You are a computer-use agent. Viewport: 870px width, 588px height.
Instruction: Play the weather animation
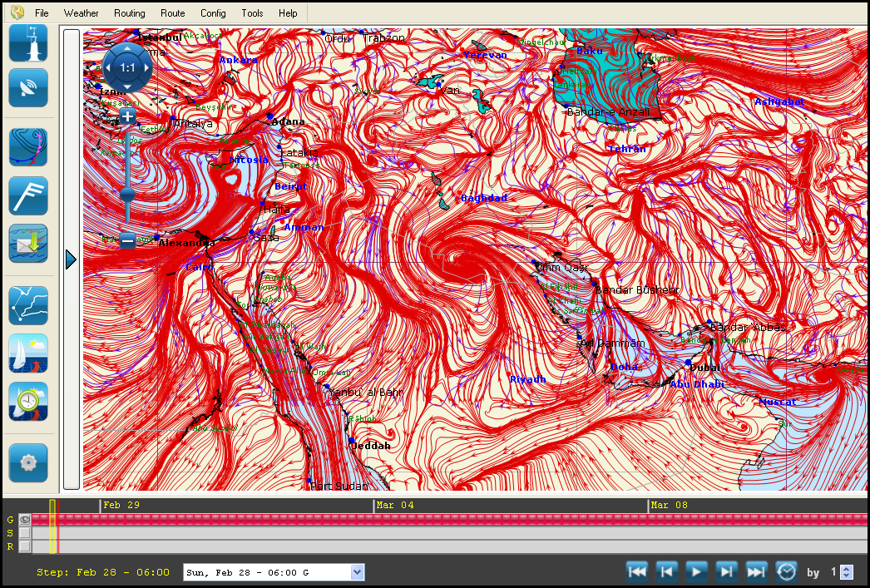[x=697, y=571]
